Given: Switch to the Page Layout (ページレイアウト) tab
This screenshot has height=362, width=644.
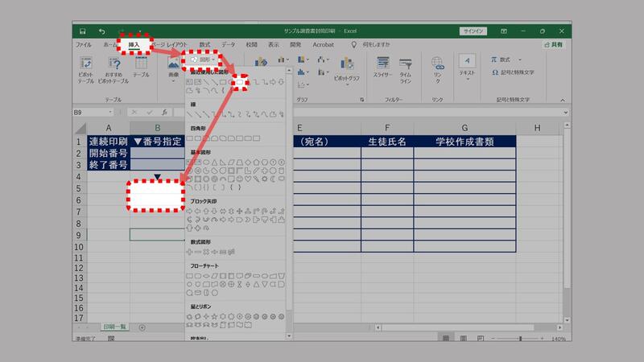Looking at the screenshot, I should (170, 44).
